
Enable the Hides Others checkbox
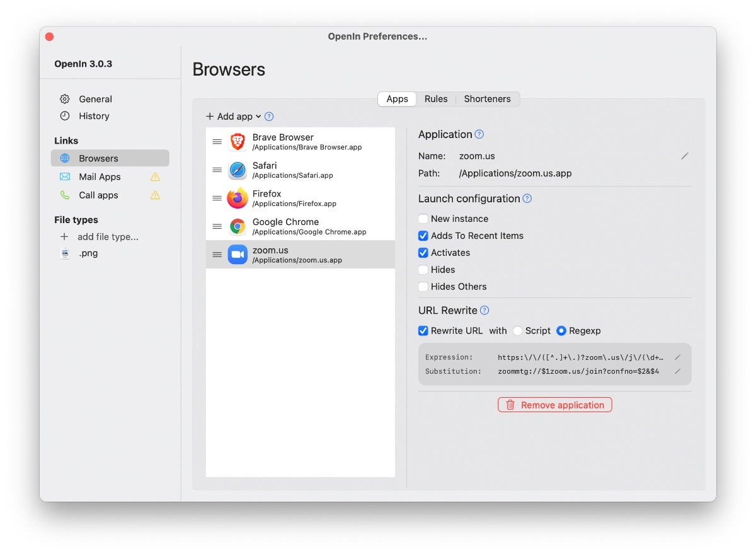click(423, 287)
